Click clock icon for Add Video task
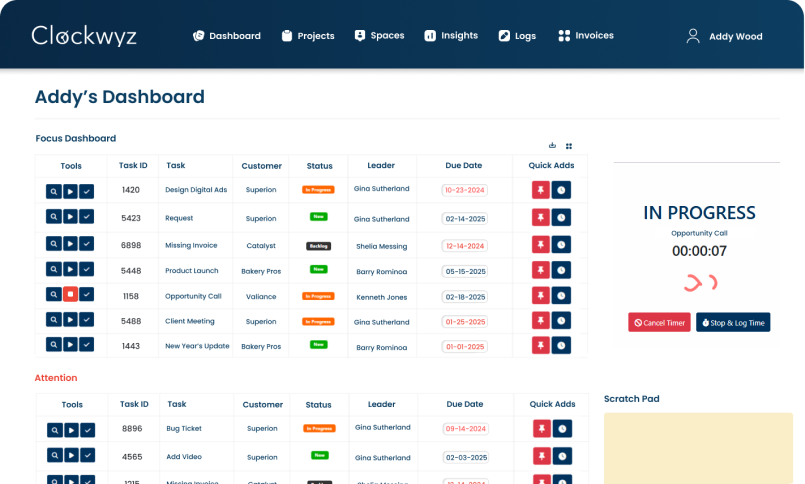805x484 pixels. (x=561, y=455)
